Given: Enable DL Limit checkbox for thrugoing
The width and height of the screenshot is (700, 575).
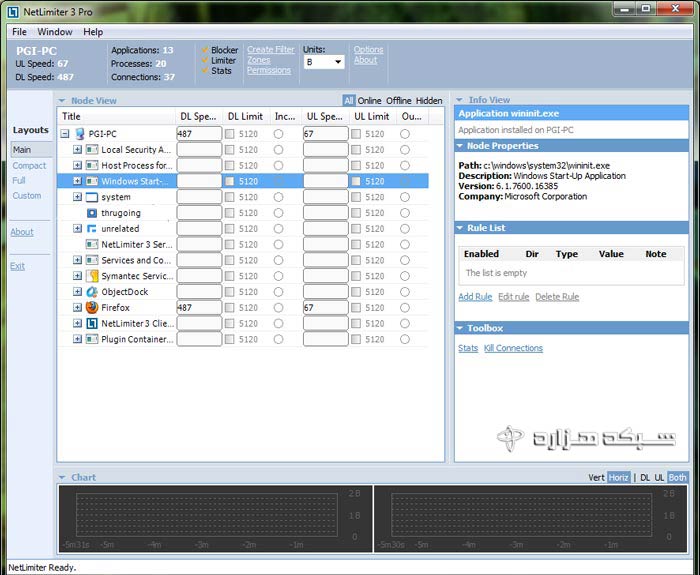Looking at the screenshot, I should tap(229, 213).
